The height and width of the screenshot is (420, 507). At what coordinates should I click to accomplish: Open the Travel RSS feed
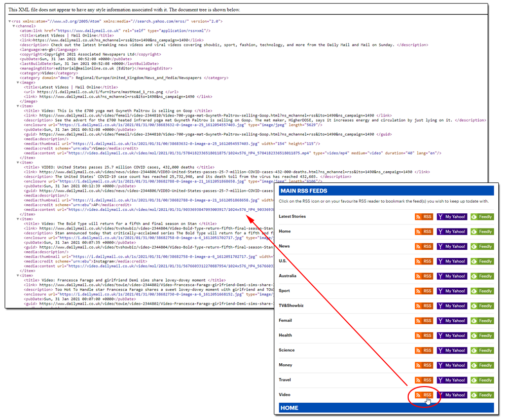423,380
